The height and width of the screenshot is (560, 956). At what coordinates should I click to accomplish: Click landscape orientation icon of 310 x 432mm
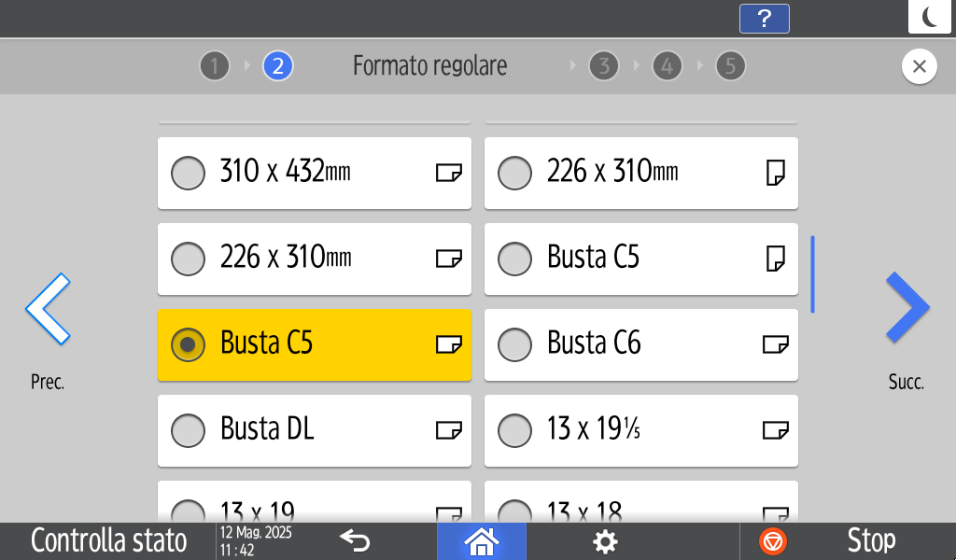point(449,173)
